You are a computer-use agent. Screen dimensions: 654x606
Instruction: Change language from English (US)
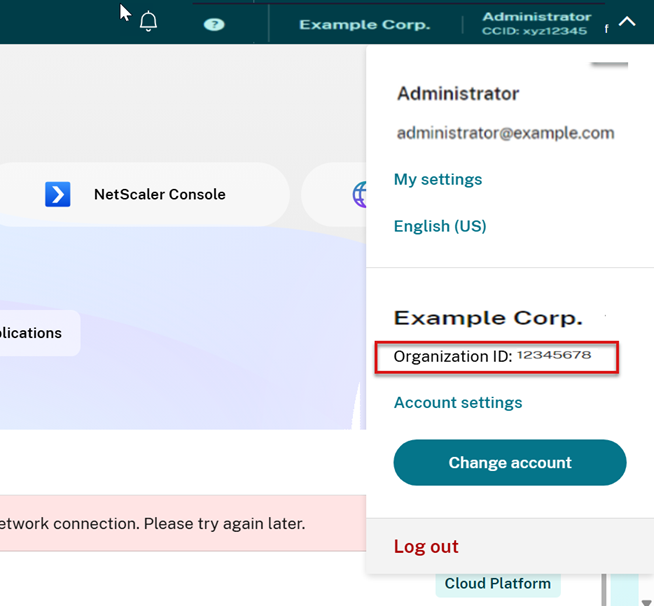[x=440, y=226]
